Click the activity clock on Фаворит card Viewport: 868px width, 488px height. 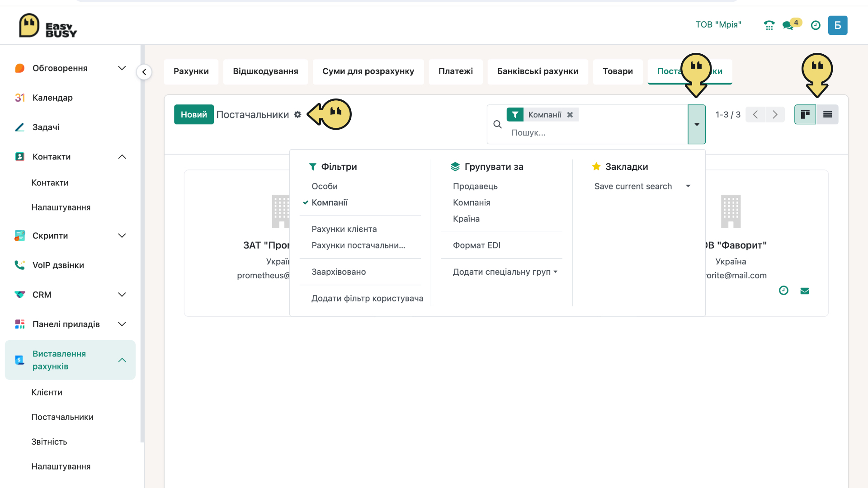click(783, 291)
